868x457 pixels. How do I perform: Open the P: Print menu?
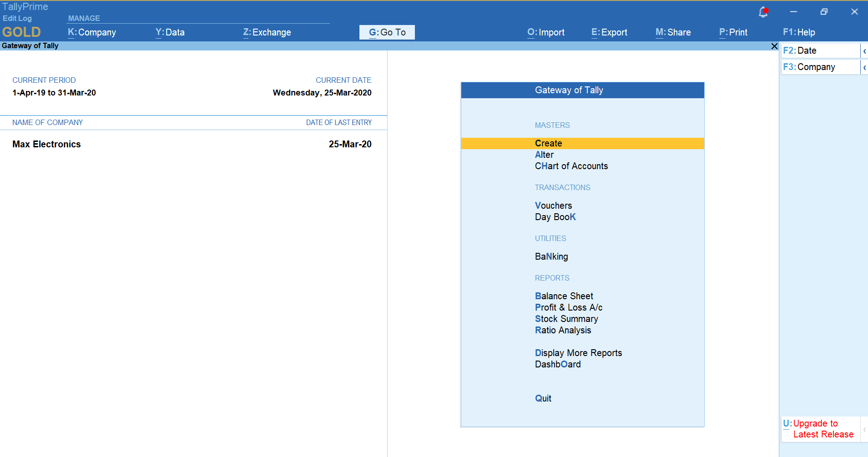tap(733, 32)
